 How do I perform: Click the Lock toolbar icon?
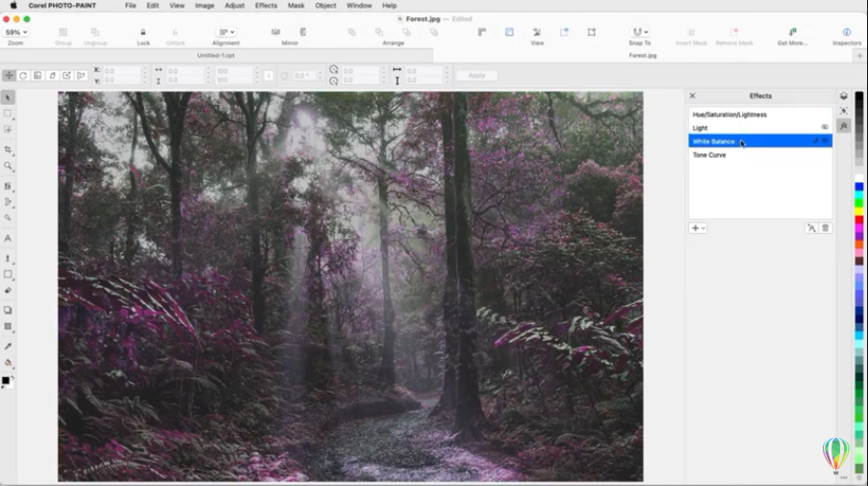(x=142, y=32)
